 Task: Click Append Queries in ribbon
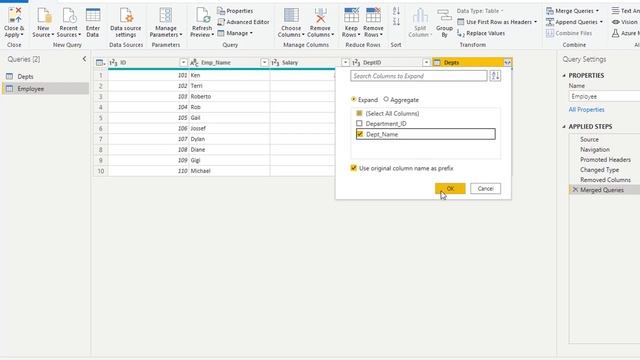click(574, 22)
